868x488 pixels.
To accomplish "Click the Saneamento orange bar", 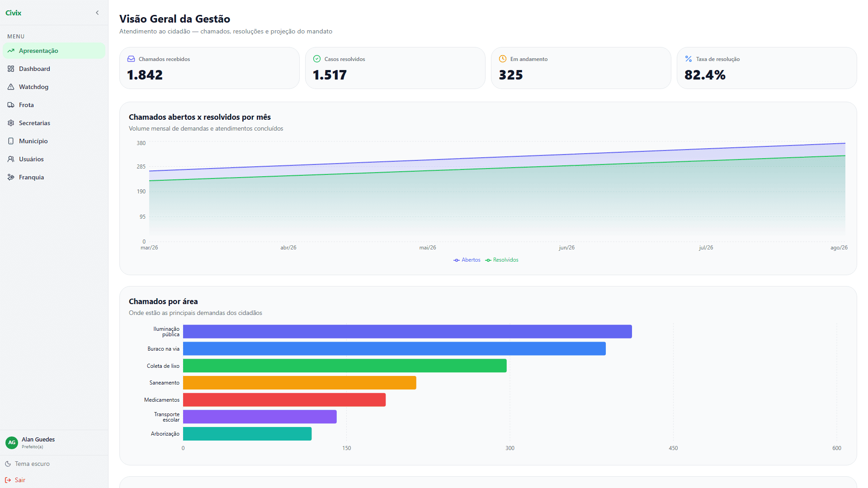I will pyautogui.click(x=300, y=383).
